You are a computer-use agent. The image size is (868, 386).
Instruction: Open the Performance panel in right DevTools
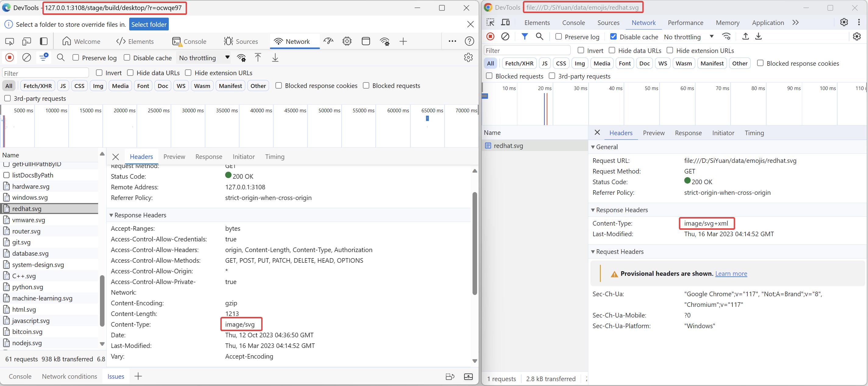685,23
